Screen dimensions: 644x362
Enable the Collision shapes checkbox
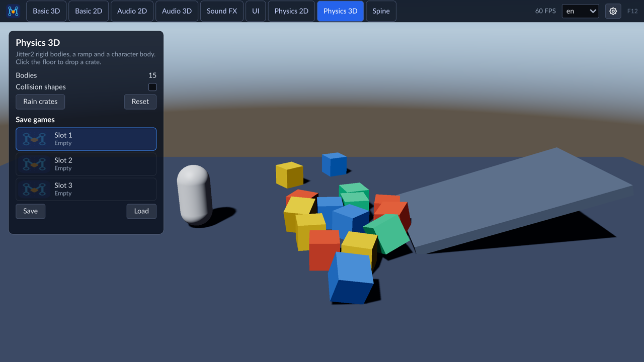(x=152, y=87)
